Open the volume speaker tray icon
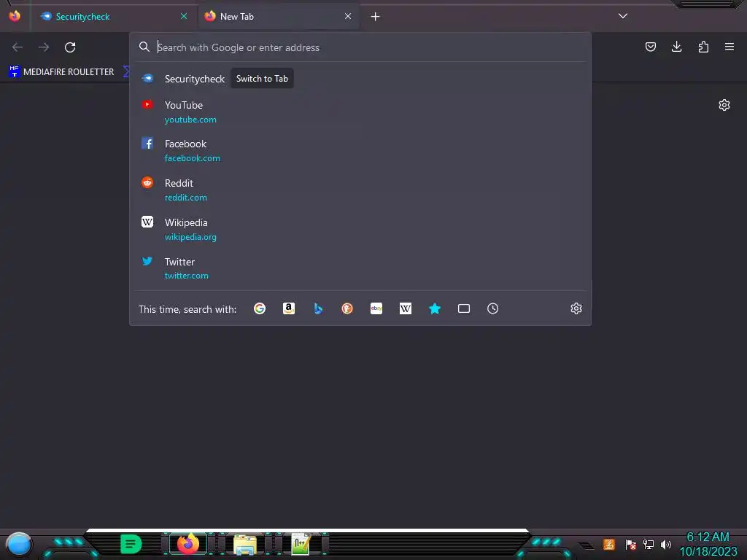The height and width of the screenshot is (560, 747). (x=666, y=544)
